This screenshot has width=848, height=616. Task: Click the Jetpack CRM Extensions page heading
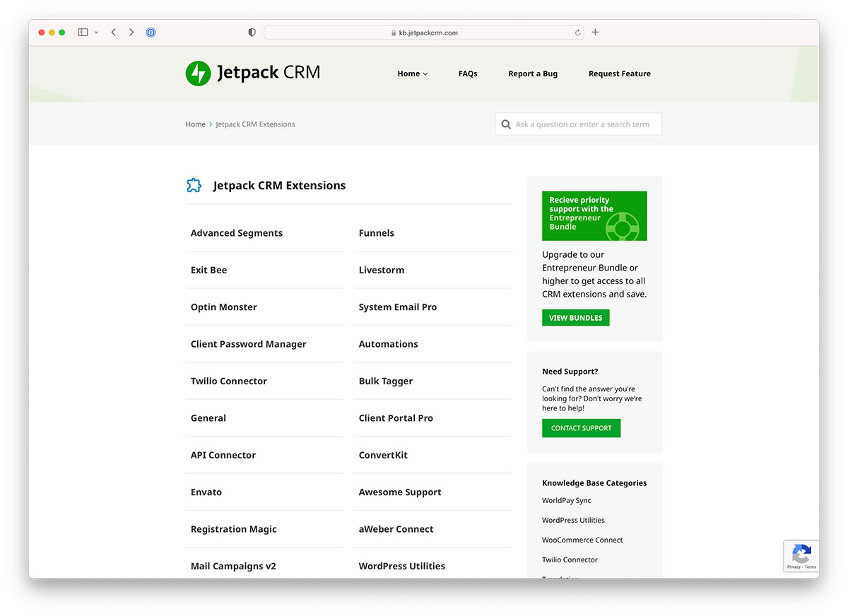[x=280, y=185]
